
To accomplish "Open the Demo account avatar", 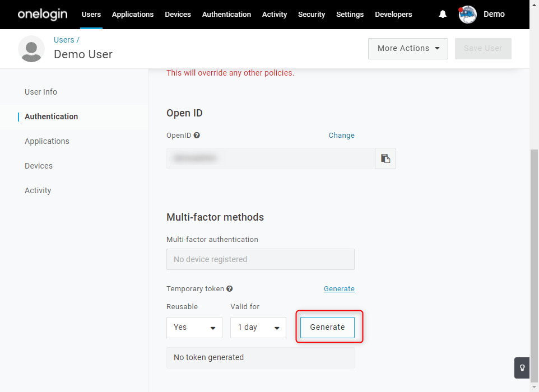I will click(467, 15).
